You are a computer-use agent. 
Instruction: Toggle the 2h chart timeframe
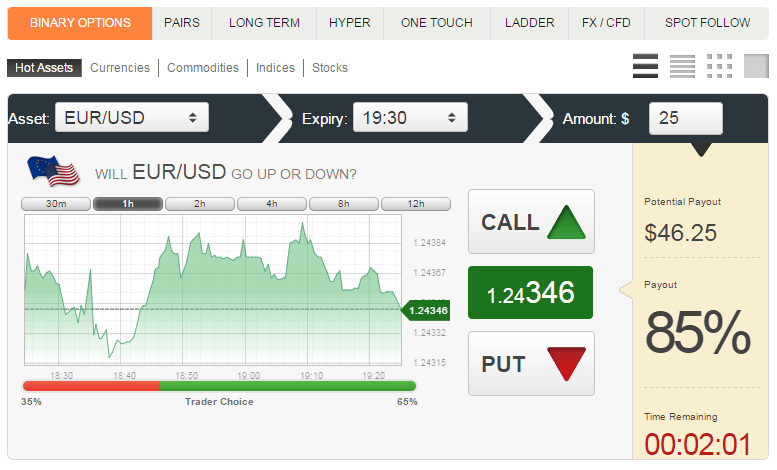[200, 204]
